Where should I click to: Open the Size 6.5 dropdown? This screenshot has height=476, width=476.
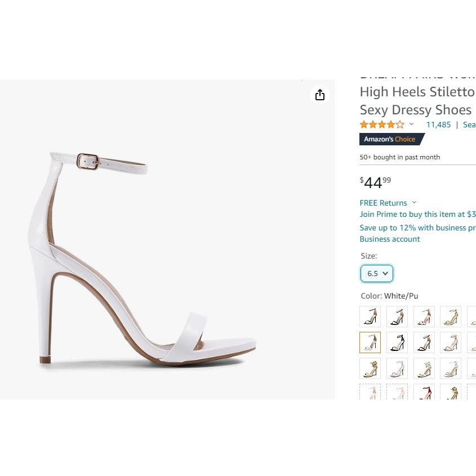click(377, 274)
